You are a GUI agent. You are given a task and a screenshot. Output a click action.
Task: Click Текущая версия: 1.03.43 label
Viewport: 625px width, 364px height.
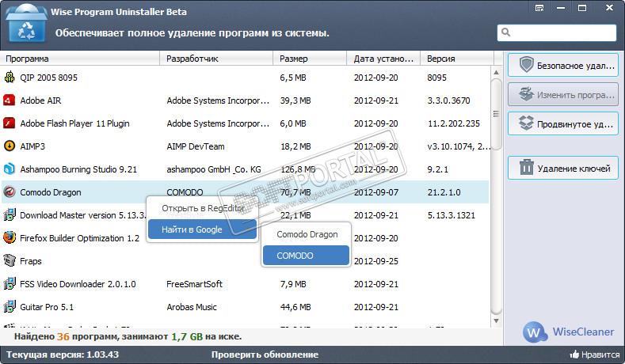click(x=63, y=355)
